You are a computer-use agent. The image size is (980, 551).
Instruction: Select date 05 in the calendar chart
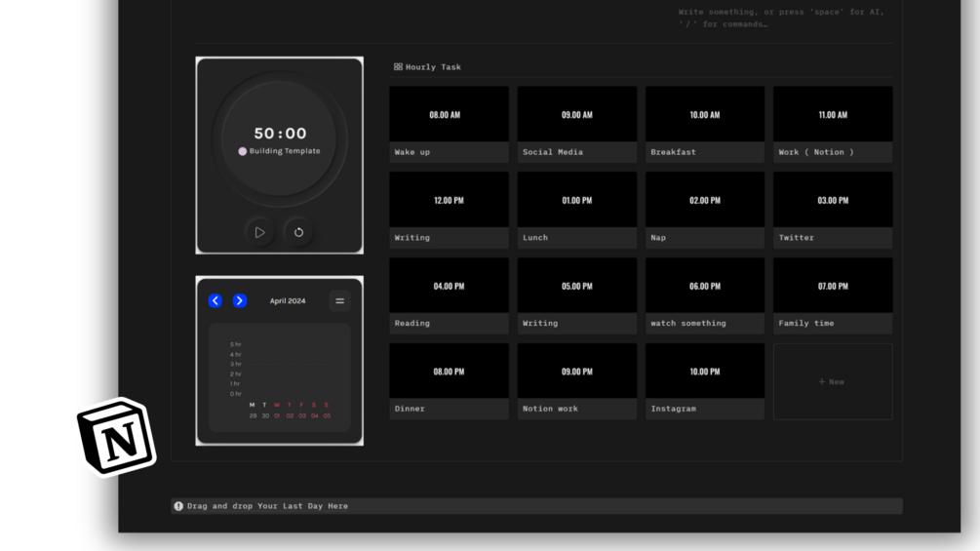tap(327, 416)
